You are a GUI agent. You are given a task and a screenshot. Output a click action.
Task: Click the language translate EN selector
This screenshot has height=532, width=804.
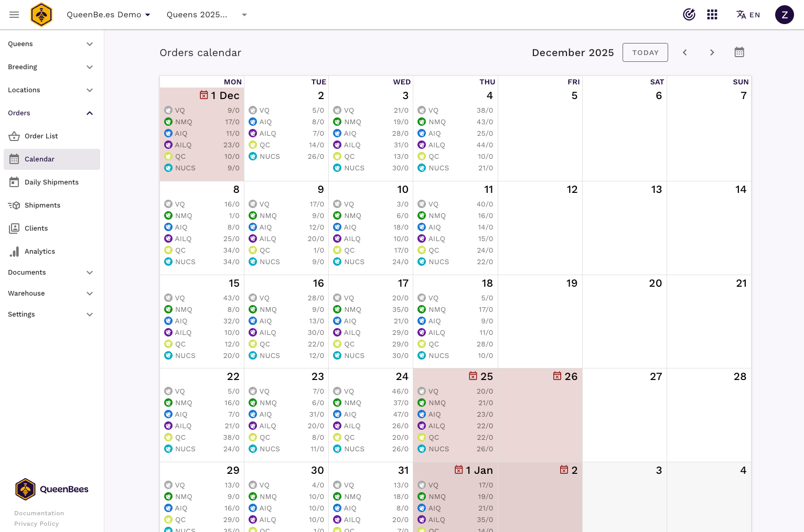point(748,15)
